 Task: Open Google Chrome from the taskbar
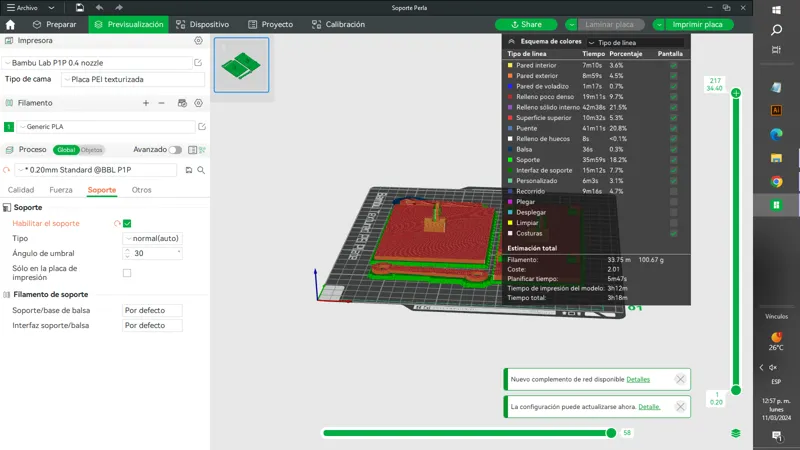777,182
